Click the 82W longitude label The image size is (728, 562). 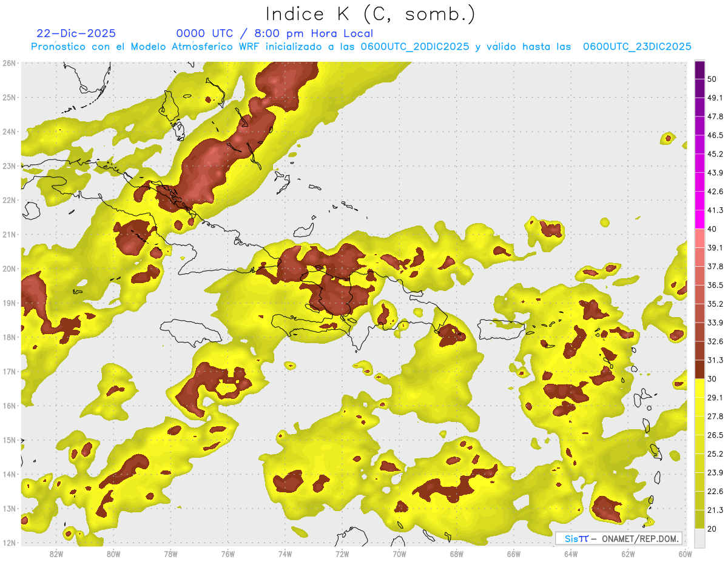tap(56, 554)
